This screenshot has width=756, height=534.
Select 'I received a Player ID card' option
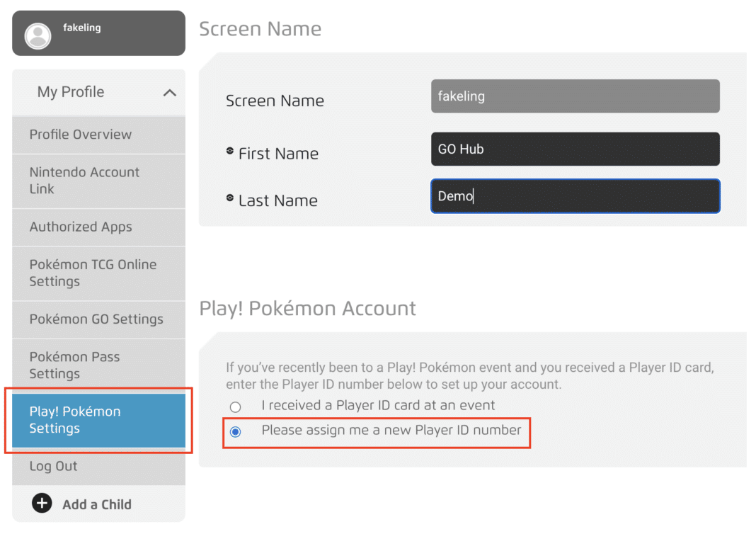234,406
